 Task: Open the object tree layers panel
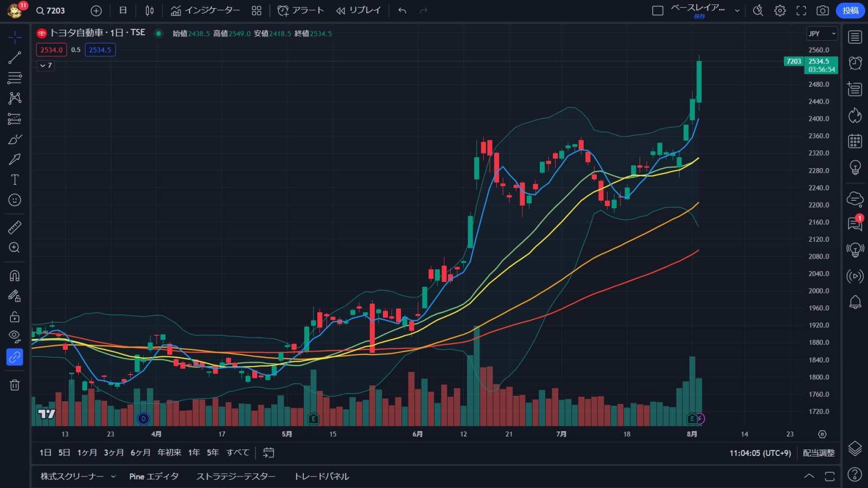855,448
